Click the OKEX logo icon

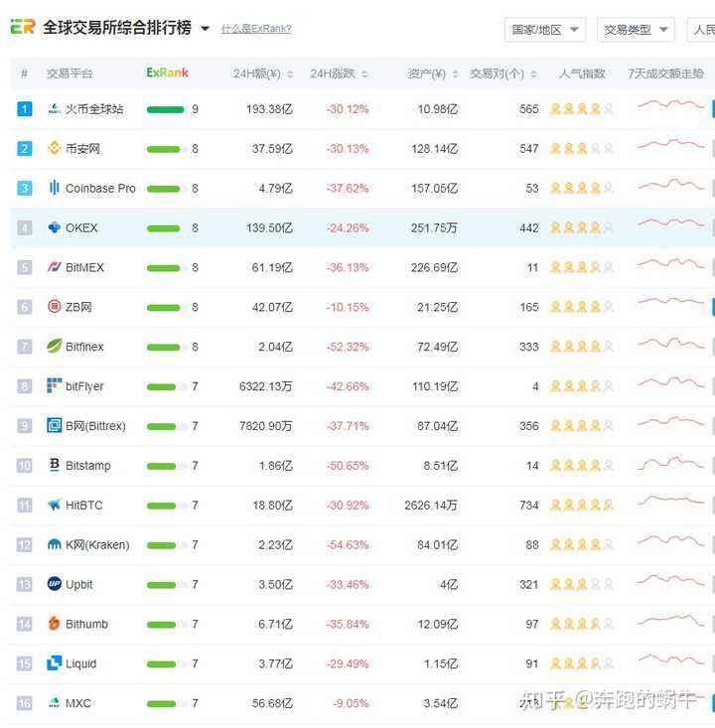coord(55,227)
